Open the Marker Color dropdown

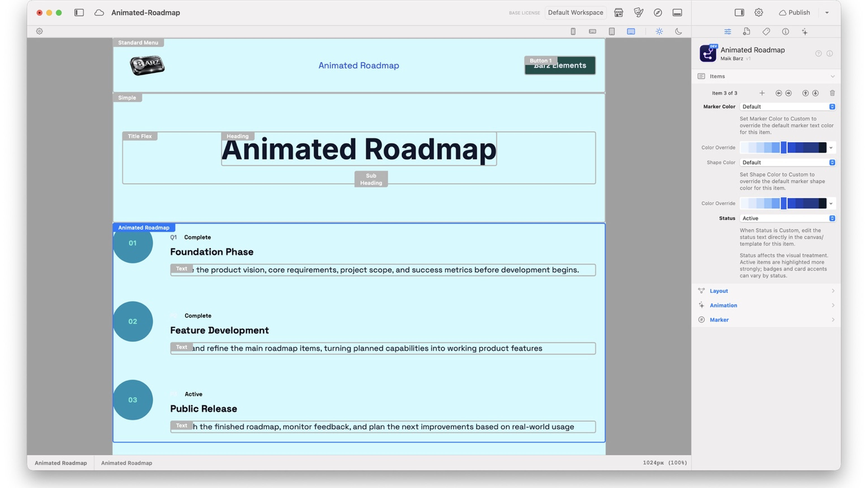click(x=788, y=106)
